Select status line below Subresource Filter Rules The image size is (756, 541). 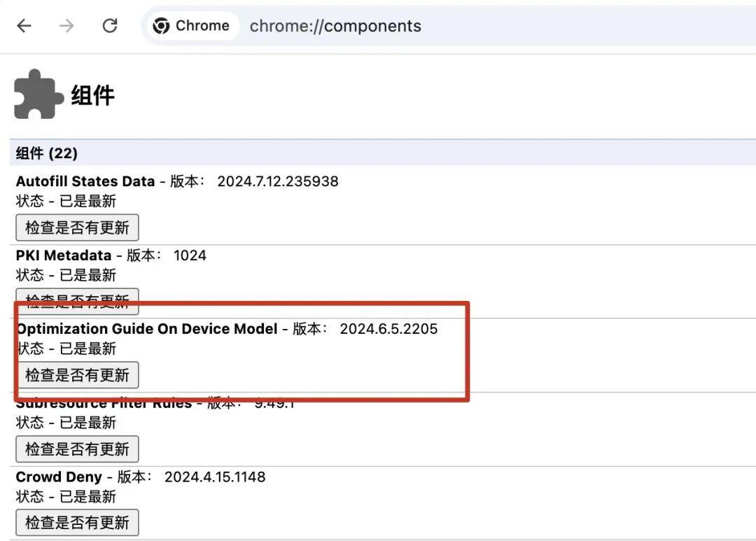[66, 423]
